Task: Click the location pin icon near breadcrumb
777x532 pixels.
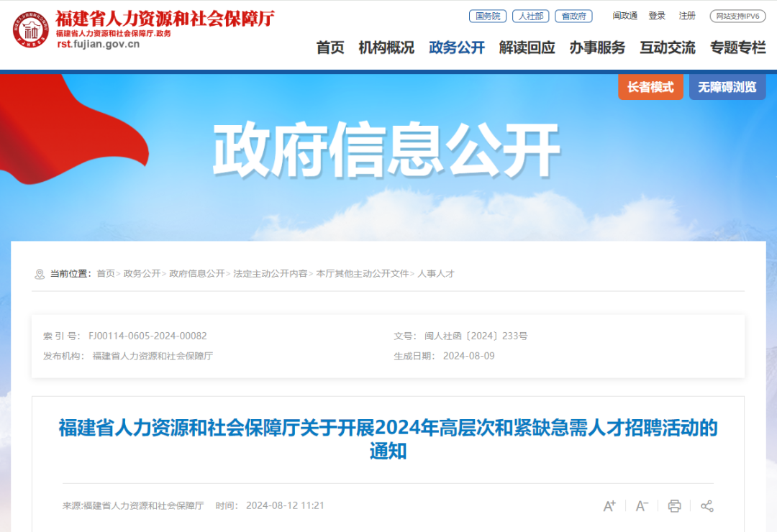Action: (x=40, y=274)
